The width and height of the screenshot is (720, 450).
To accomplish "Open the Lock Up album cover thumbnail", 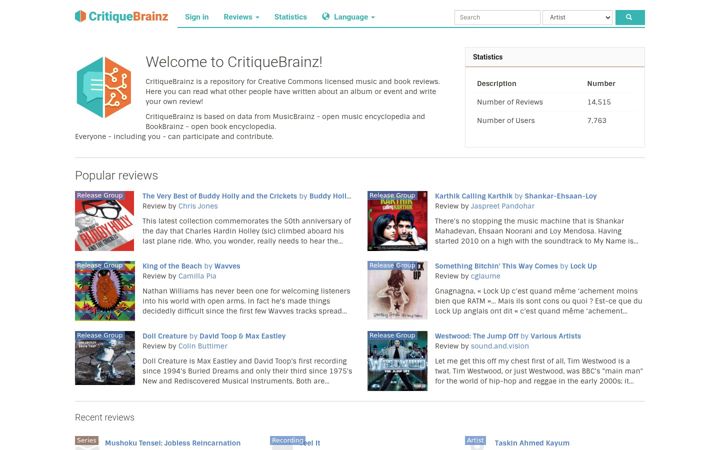I will point(397,291).
